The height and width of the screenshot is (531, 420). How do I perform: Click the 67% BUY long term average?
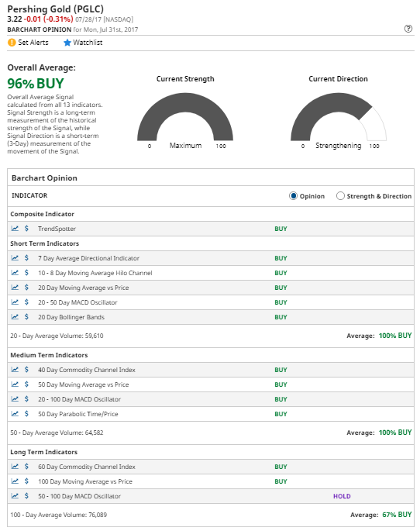coord(397,515)
